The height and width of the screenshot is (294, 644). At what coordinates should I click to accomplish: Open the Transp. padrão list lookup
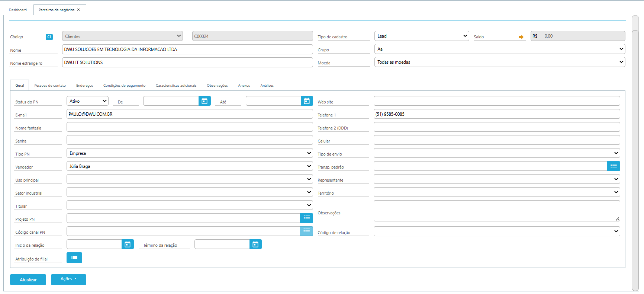[614, 166]
